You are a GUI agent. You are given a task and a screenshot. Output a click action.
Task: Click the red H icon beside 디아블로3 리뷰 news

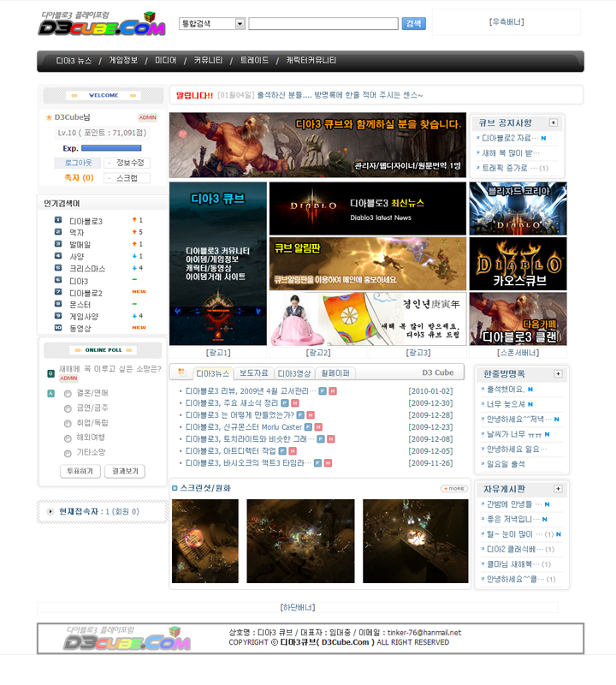tap(333, 391)
